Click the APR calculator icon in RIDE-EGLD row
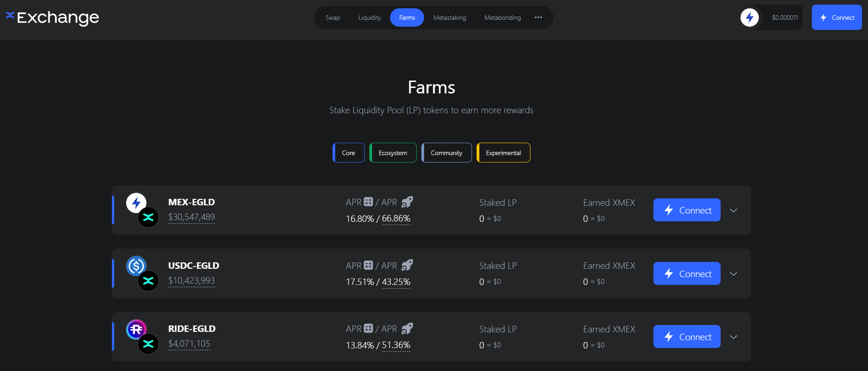 (368, 328)
